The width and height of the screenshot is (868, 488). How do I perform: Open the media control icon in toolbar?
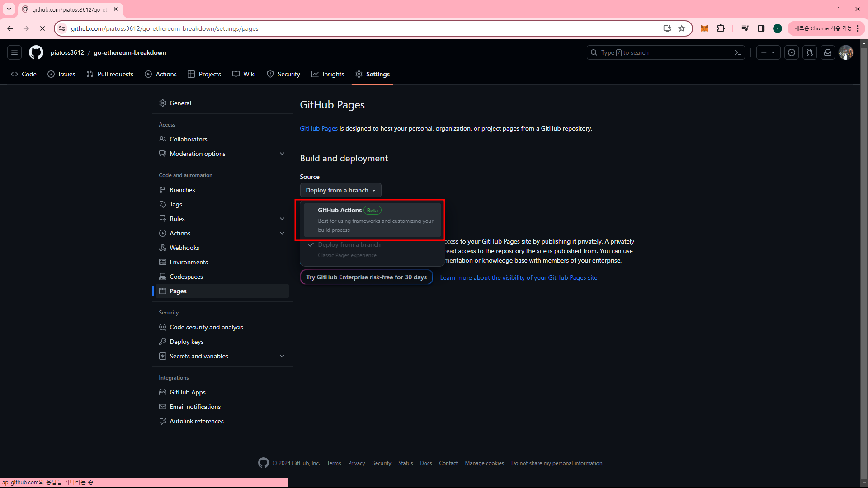click(x=745, y=28)
